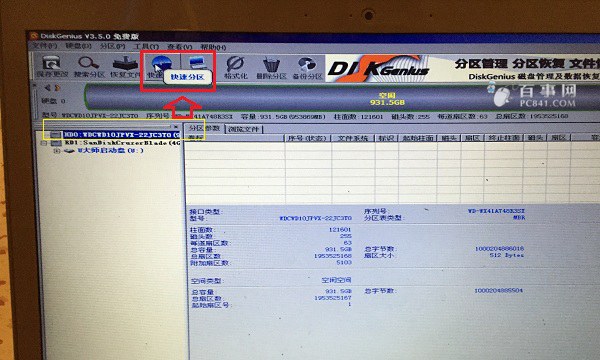Image resolution: width=600 pixels, height=360 pixels.
Task: Open the 查看(V) menu
Action: pyautogui.click(x=180, y=47)
